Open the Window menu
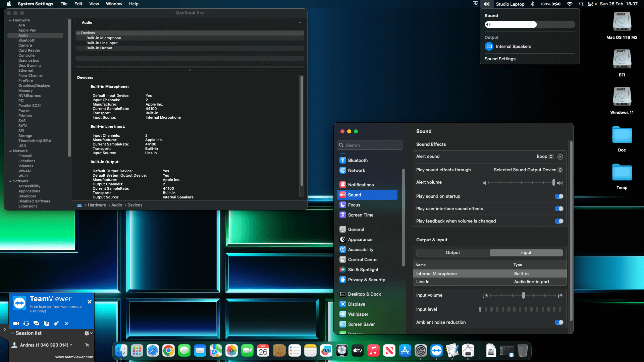Viewport: 644px width, 362px height. coord(114,4)
